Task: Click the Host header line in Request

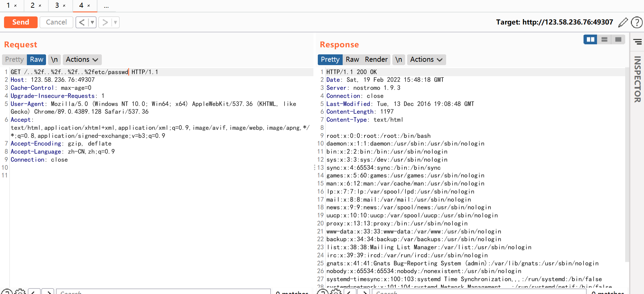Action: click(53, 80)
